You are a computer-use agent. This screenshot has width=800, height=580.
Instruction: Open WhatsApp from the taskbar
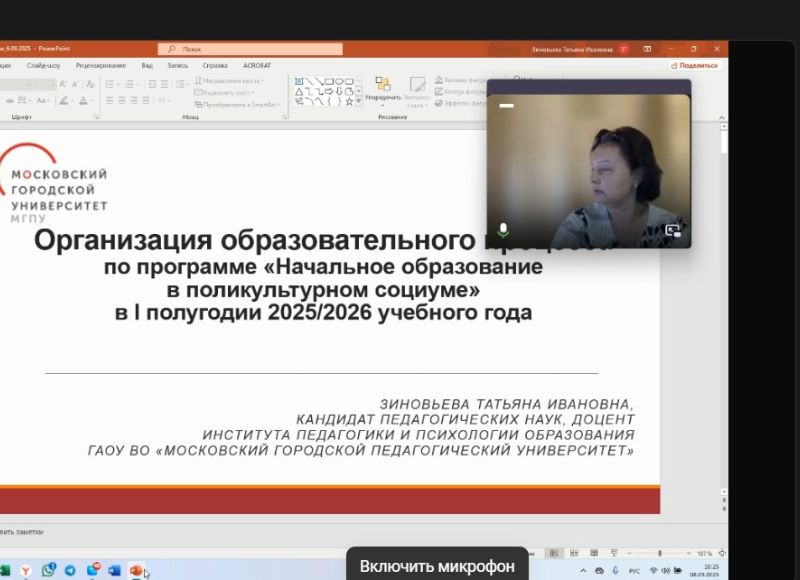(x=48, y=570)
